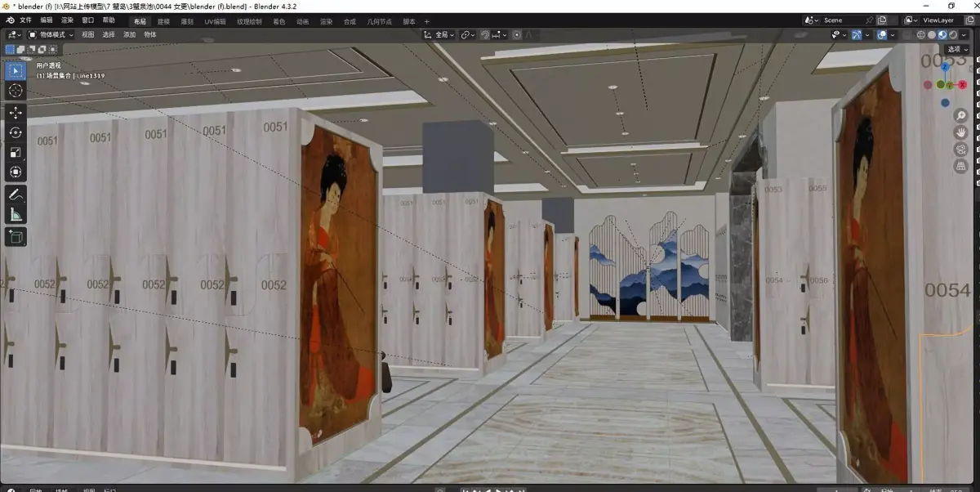The width and height of the screenshot is (980, 492).
Task: Expand the shading options dropdown arrow
Action: 964,35
